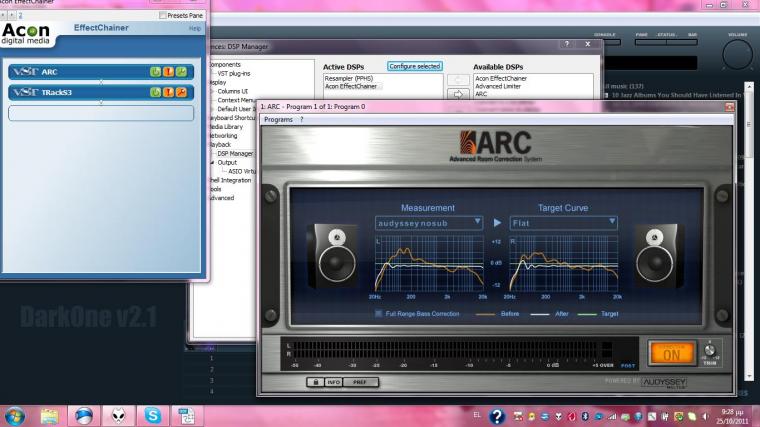The height and width of the screenshot is (427, 760).
Task: Click the lock icon in ARC plugin
Action: coord(316,381)
